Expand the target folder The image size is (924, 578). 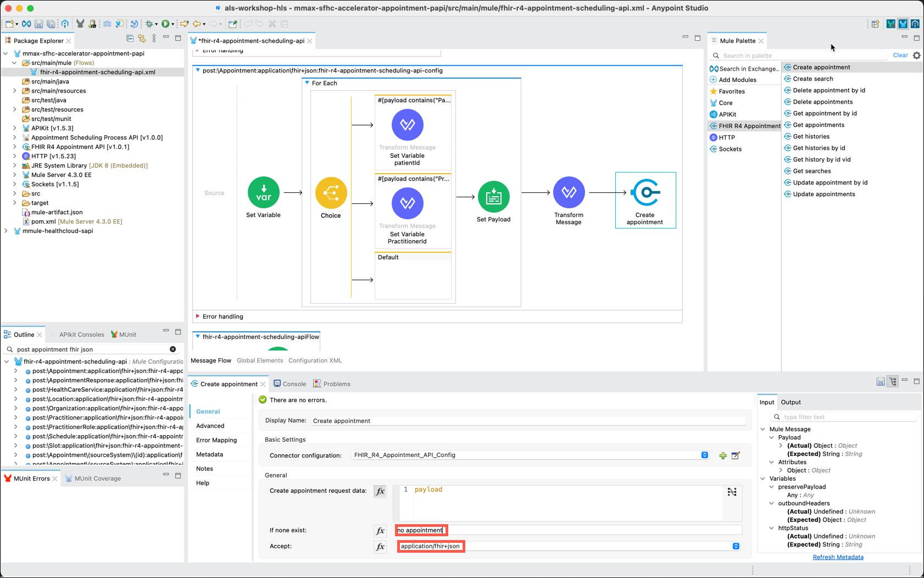coord(15,203)
